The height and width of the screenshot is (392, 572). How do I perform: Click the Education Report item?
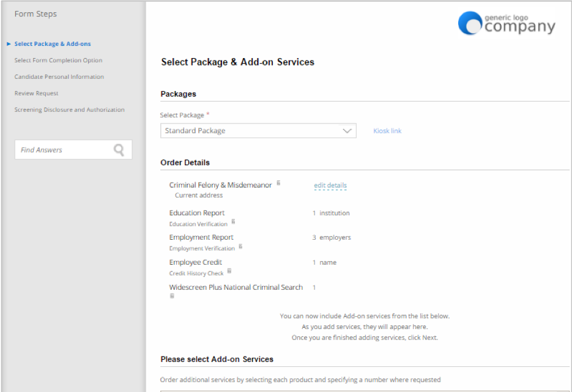(x=196, y=213)
